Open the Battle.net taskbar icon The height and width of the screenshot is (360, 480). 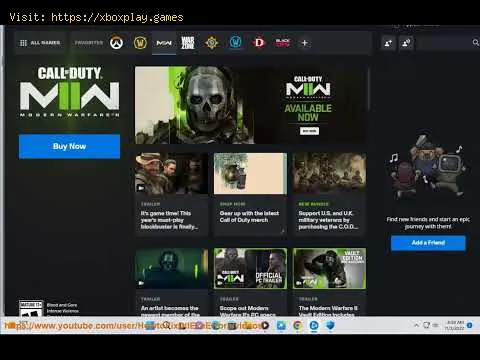pyautogui.click(x=314, y=325)
